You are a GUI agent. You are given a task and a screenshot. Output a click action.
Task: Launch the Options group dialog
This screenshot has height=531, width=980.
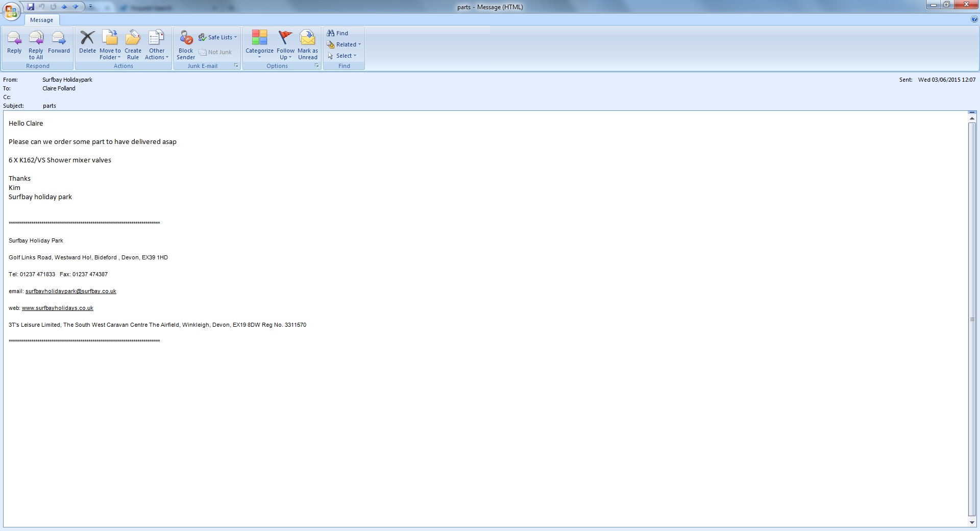tap(317, 66)
